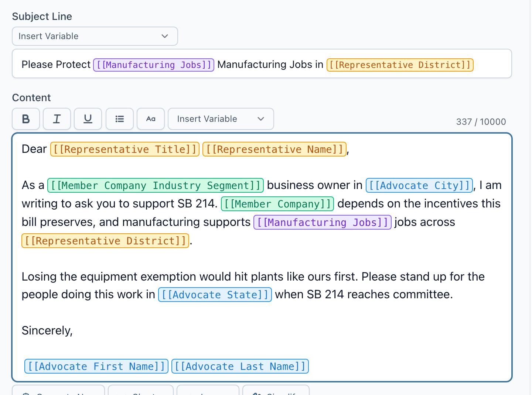Select the Advocate City variable token
This screenshot has height=395, width=532.
click(x=419, y=185)
